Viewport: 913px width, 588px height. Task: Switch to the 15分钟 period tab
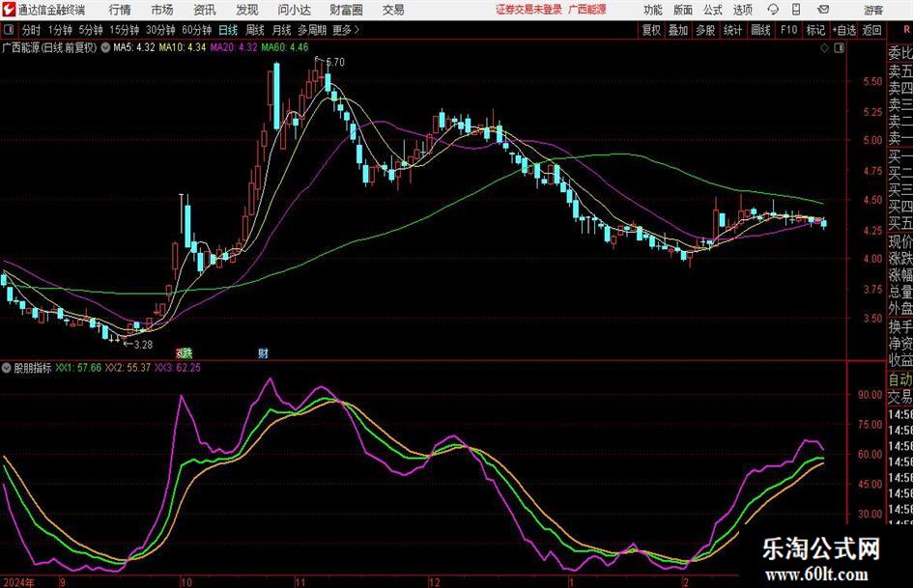pos(125,30)
